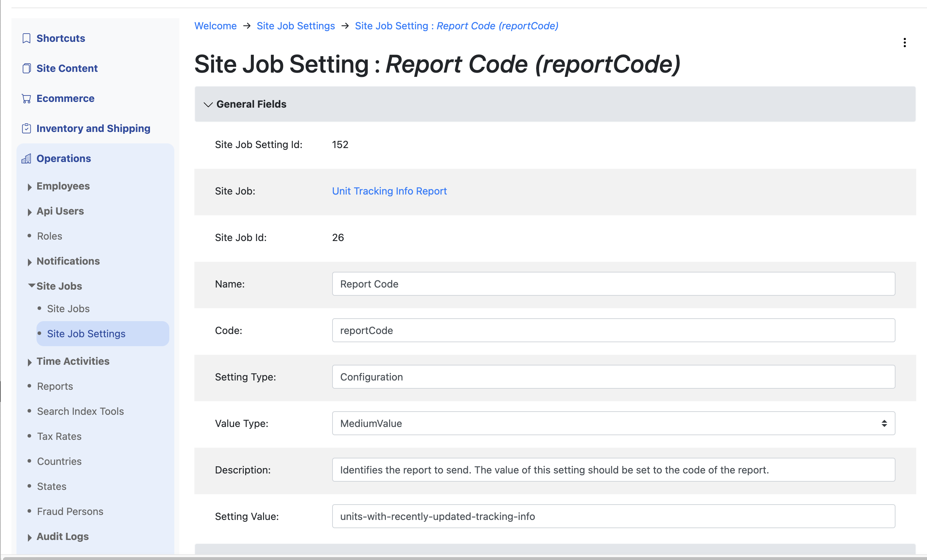Click the Setting Type input field
The height and width of the screenshot is (560, 927).
613,377
